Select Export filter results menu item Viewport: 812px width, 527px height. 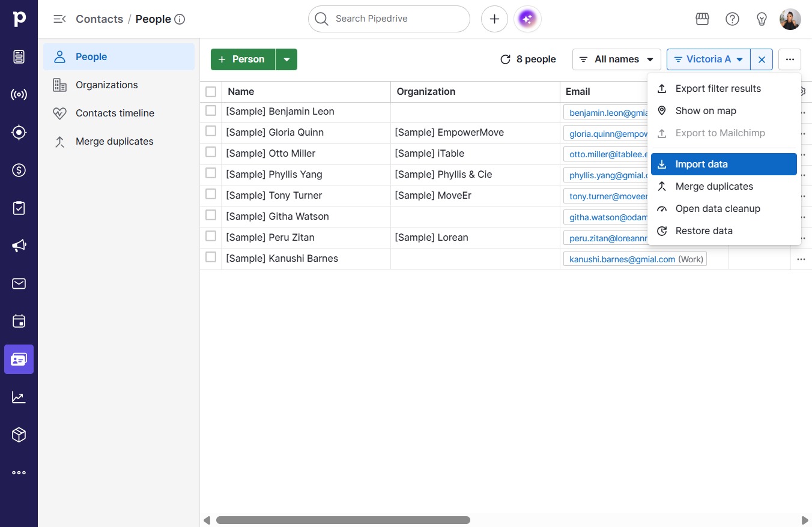(724, 88)
